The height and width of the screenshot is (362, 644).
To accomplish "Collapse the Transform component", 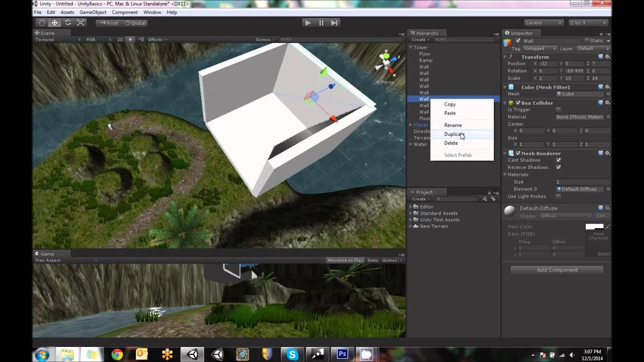I will pyautogui.click(x=505, y=57).
